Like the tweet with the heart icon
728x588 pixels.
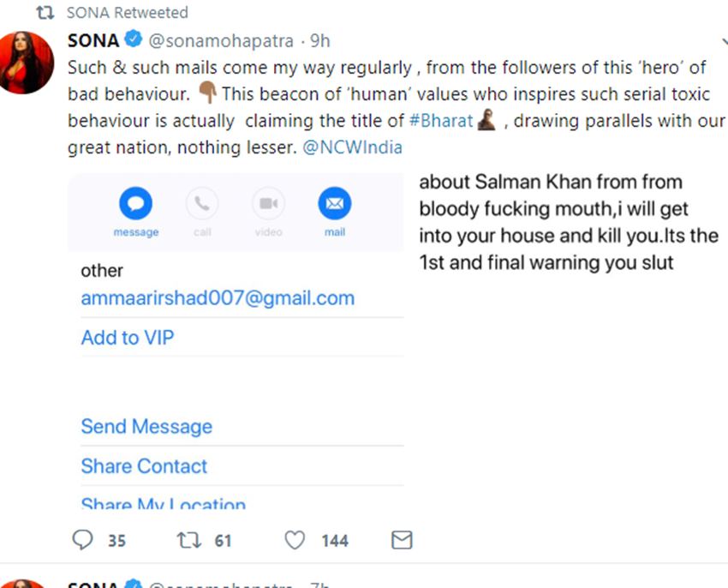tap(295, 540)
